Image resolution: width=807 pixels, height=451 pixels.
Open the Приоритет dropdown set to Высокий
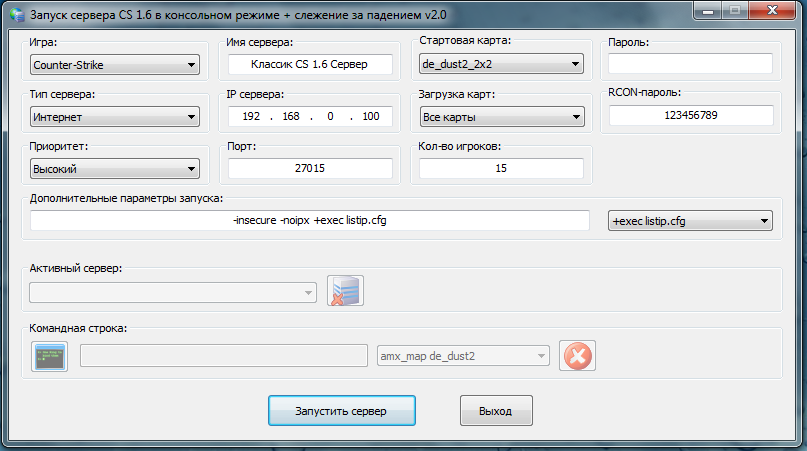coord(114,169)
